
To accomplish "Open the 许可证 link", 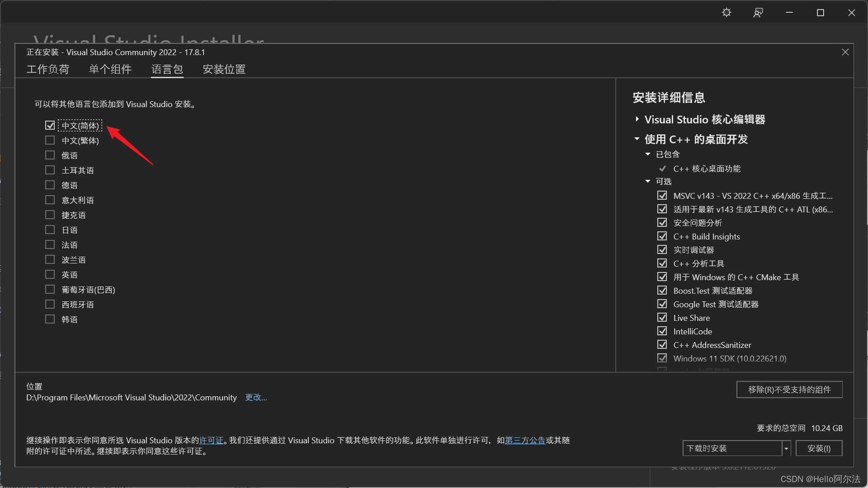I will click(x=212, y=440).
